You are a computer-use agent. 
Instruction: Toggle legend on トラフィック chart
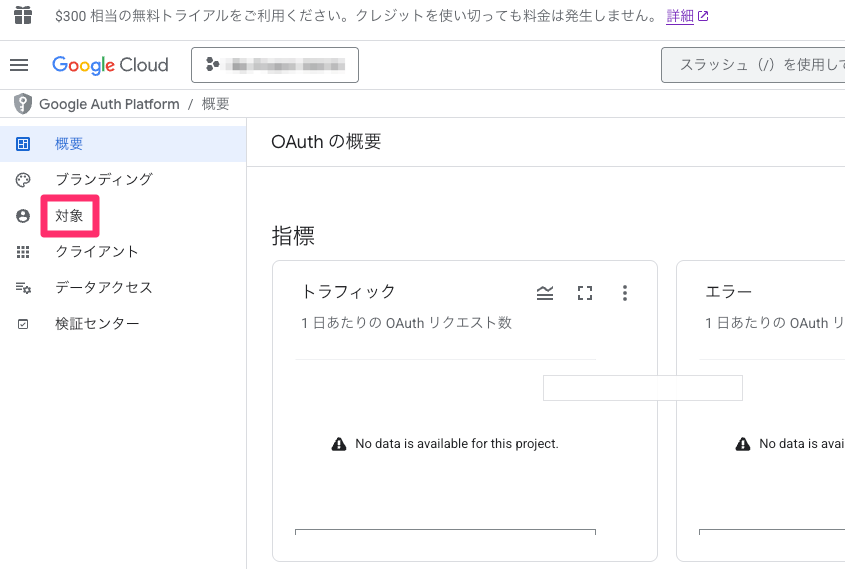[545, 293]
